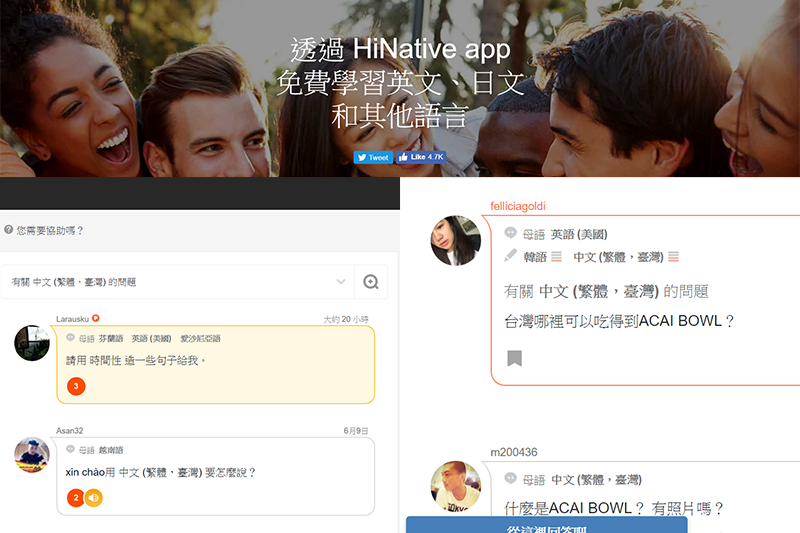Image resolution: width=800 pixels, height=533 pixels.
Task: Click the 有關 中文 (繁體，臺灣) 的問題 heading
Action: pos(606,291)
